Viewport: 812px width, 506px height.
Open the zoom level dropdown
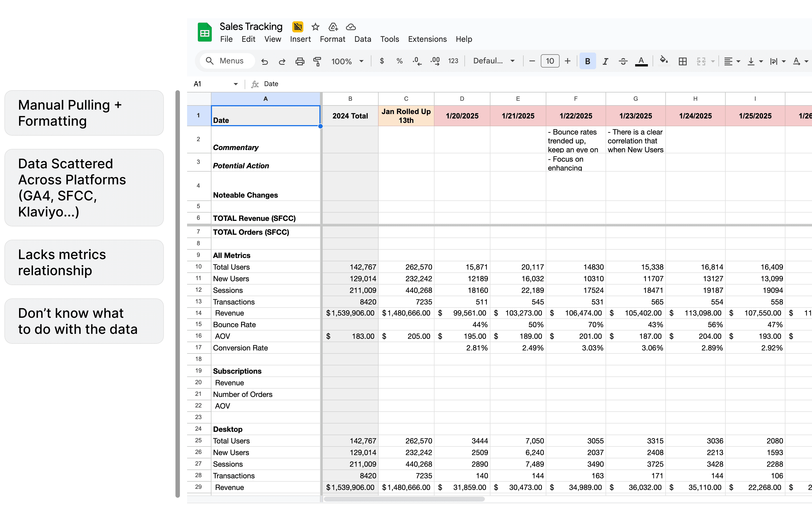[347, 61]
